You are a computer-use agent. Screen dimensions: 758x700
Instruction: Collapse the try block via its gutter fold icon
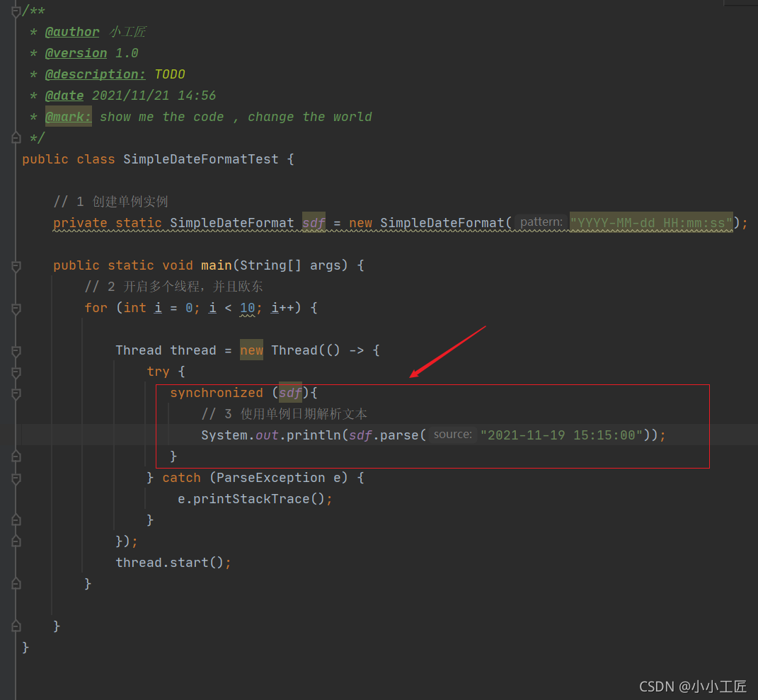[16, 372]
